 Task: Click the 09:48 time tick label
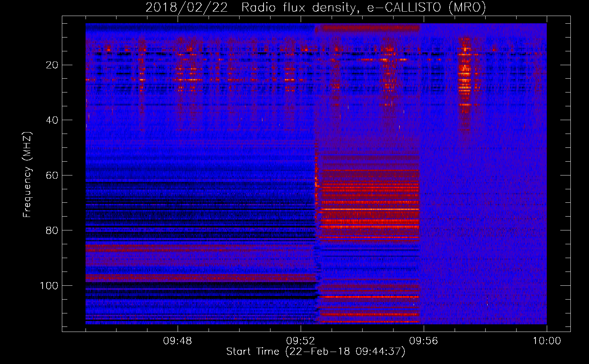178,341
